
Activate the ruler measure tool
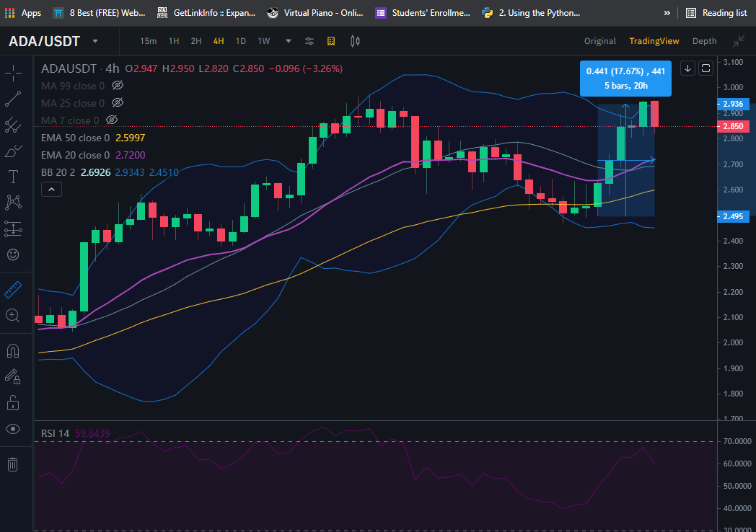click(13, 289)
